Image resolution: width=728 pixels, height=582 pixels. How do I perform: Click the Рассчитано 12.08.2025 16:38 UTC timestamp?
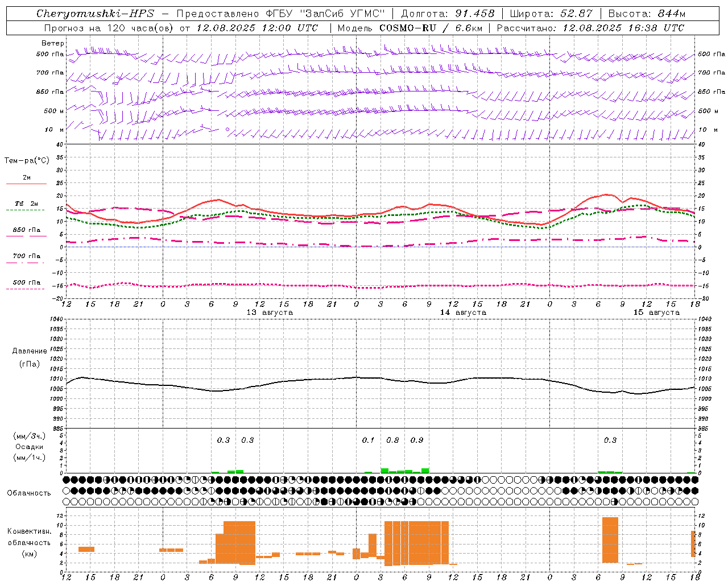coord(590,28)
